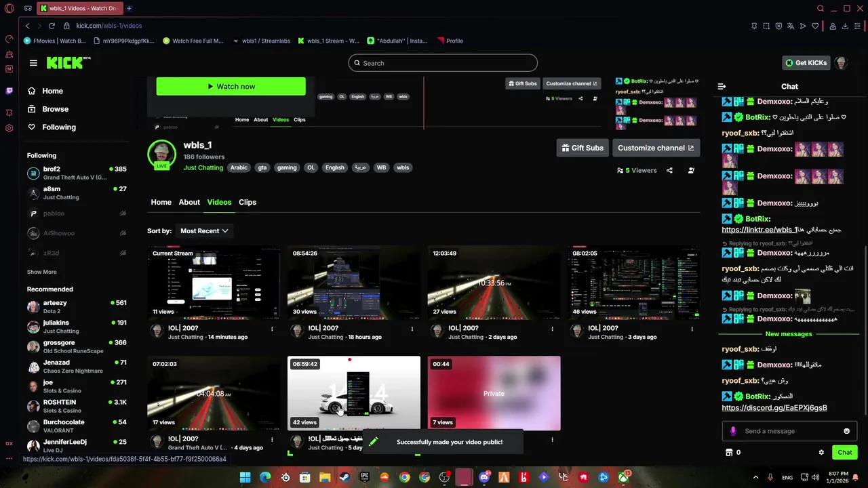Open the user profile avatar in header
868x488 pixels.
click(x=841, y=63)
